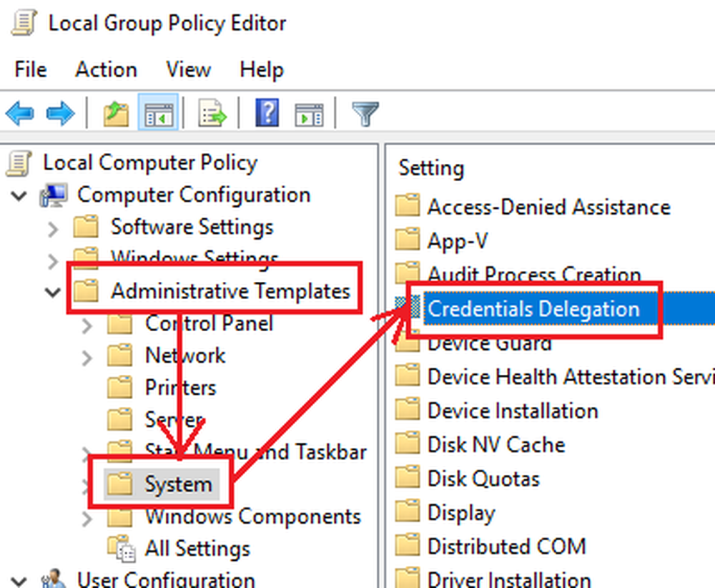Click the Setting column header
The image size is (715, 588).
[431, 168]
